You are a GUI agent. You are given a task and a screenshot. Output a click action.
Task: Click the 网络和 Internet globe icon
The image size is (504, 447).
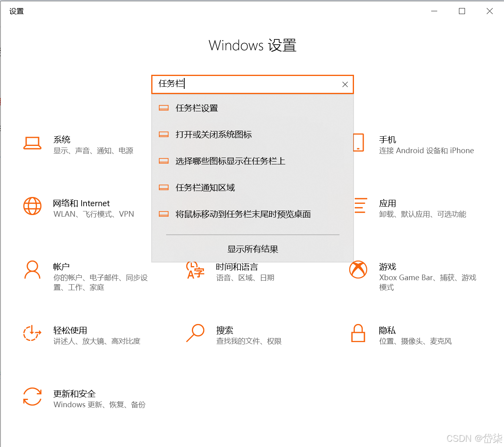coord(32,206)
